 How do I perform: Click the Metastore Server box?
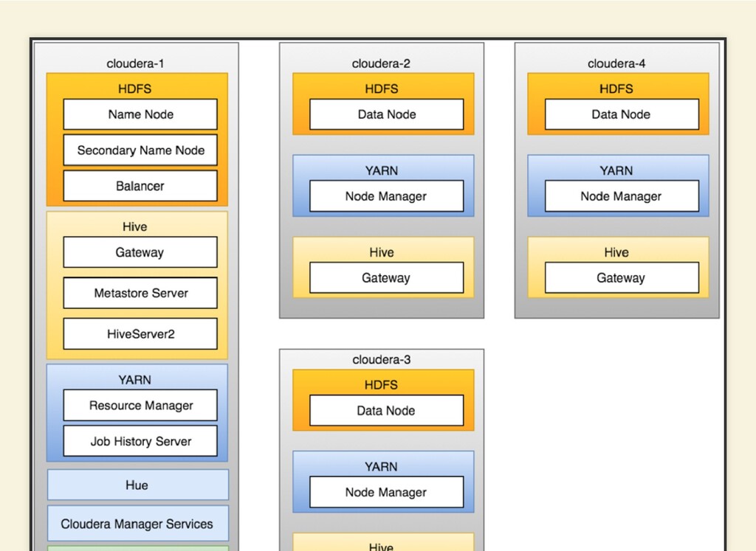(x=140, y=293)
